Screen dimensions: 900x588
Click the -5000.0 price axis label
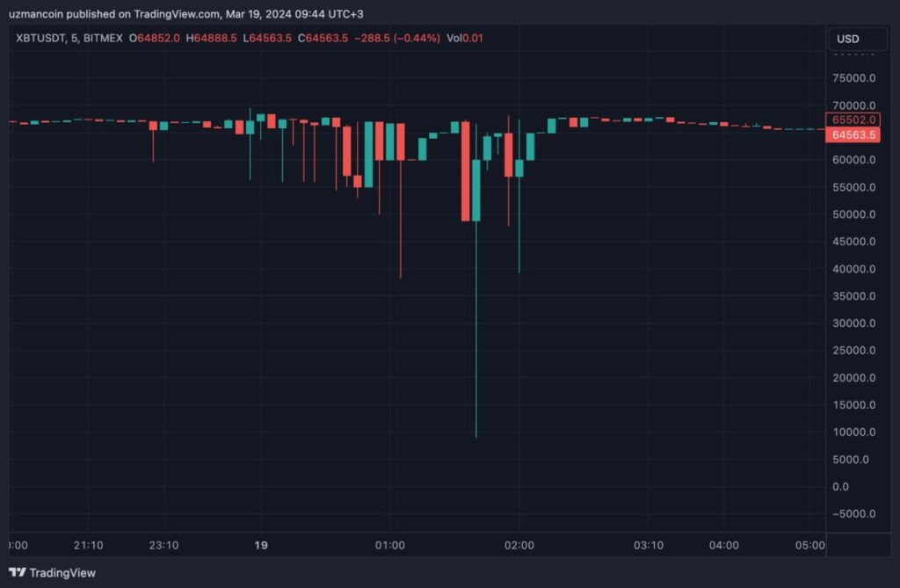tap(851, 513)
